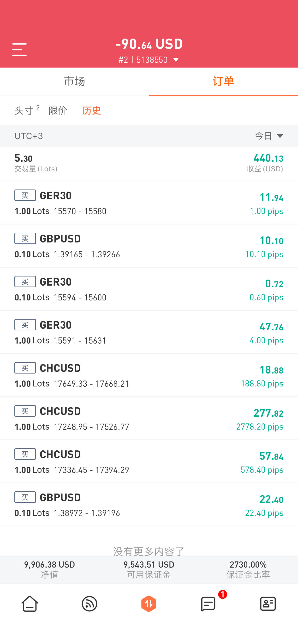Image resolution: width=298 pixels, height=644 pixels.
Task: Open messages icon with red badge
Action: point(208,604)
